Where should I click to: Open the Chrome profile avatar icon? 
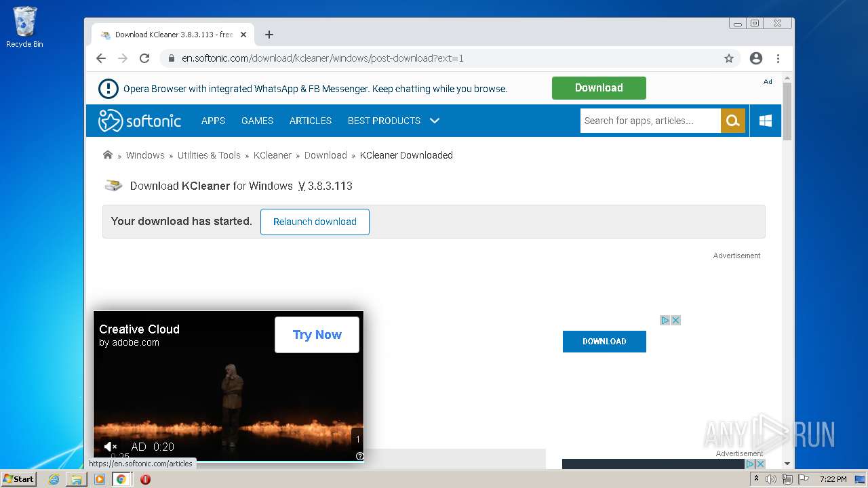point(756,58)
